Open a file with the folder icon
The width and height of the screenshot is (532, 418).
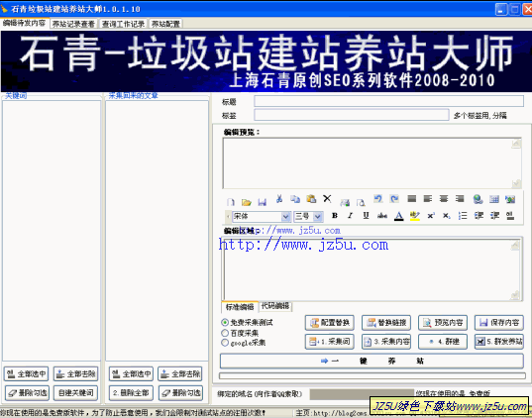click(x=247, y=202)
